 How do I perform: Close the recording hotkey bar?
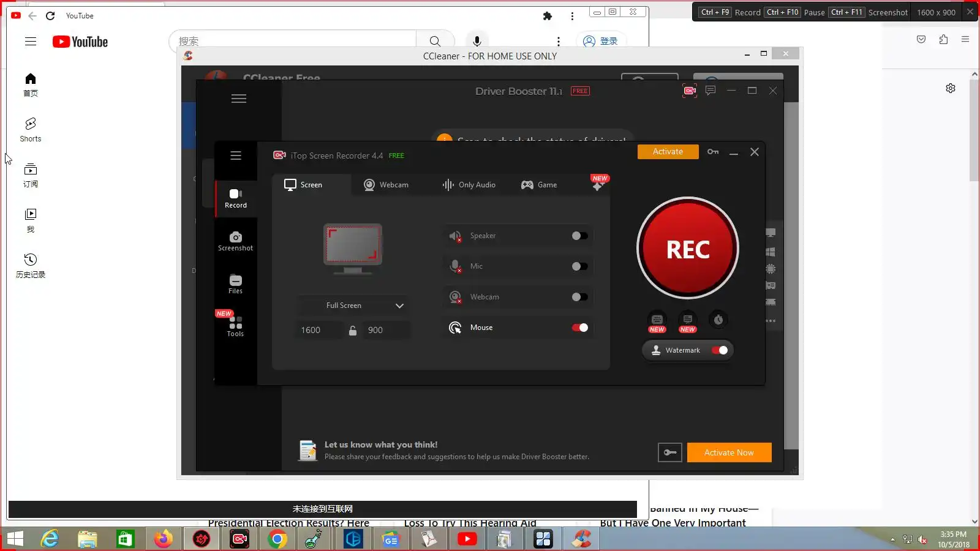tap(970, 12)
